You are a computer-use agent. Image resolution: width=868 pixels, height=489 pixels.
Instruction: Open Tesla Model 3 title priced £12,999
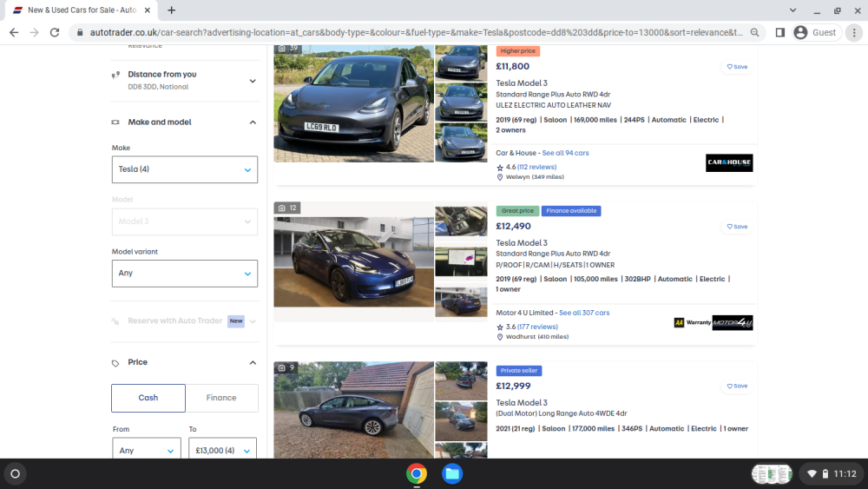[x=522, y=403]
